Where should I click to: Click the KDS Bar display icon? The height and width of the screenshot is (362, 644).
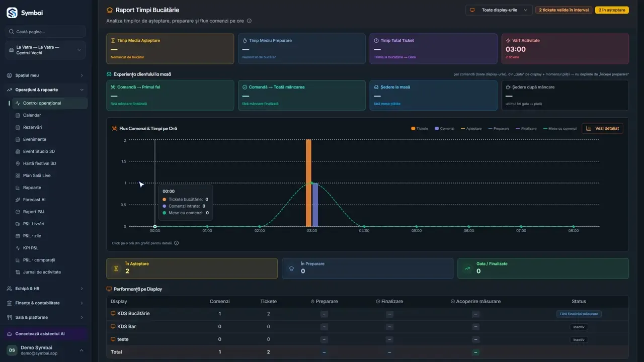(113, 326)
